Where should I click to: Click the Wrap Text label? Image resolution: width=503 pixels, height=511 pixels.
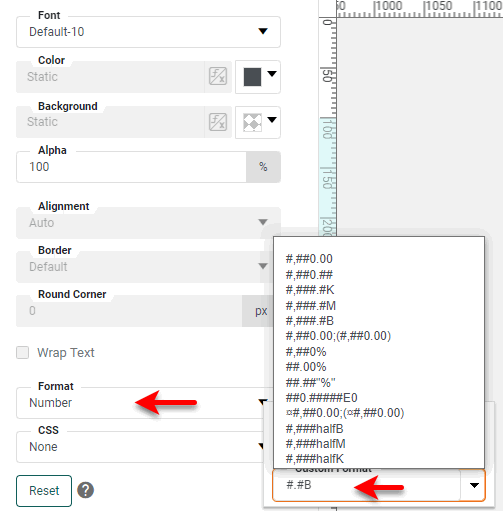click(x=66, y=353)
